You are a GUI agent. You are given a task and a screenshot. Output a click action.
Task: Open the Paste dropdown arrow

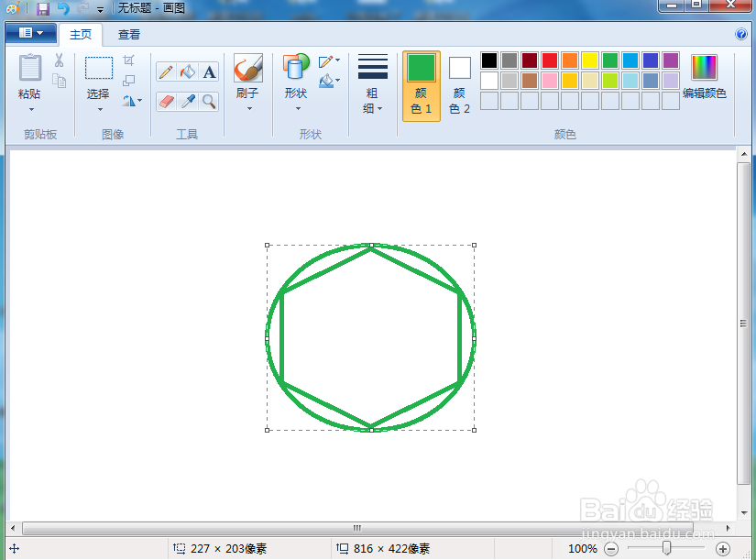tap(31, 110)
